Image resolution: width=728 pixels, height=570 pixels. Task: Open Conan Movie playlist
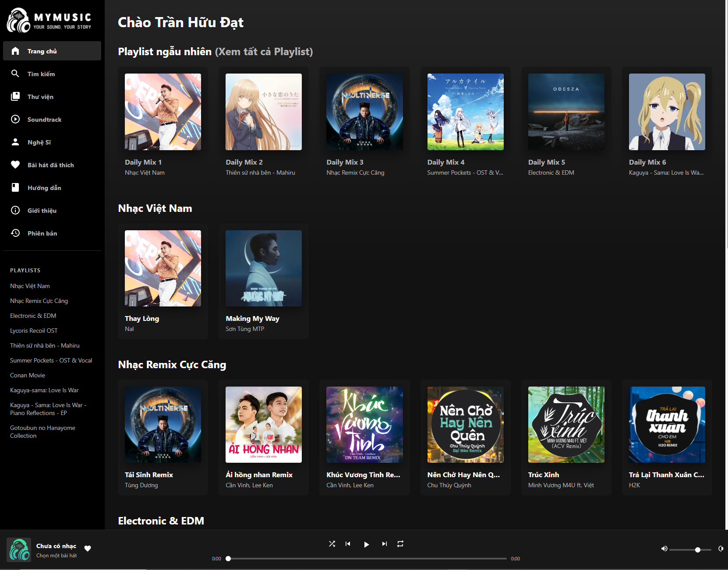[28, 375]
